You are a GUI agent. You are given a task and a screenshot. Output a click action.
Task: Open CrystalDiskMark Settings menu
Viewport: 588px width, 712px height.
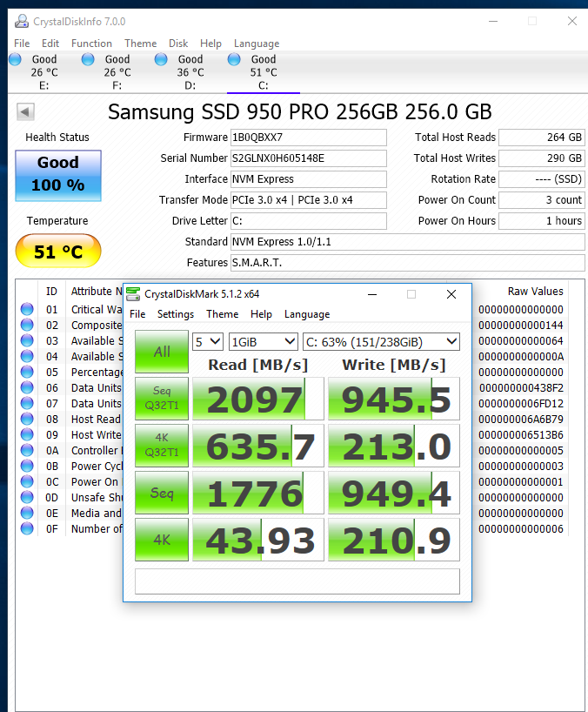click(x=176, y=314)
